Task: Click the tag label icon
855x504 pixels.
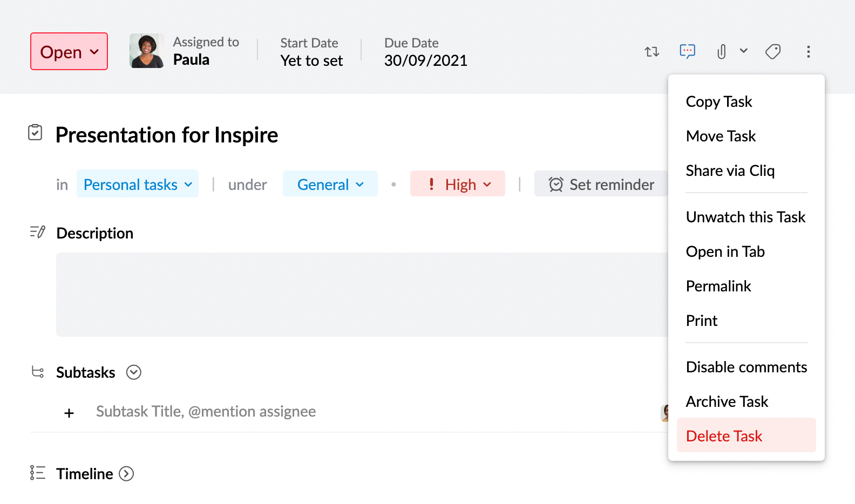Action: click(x=773, y=52)
